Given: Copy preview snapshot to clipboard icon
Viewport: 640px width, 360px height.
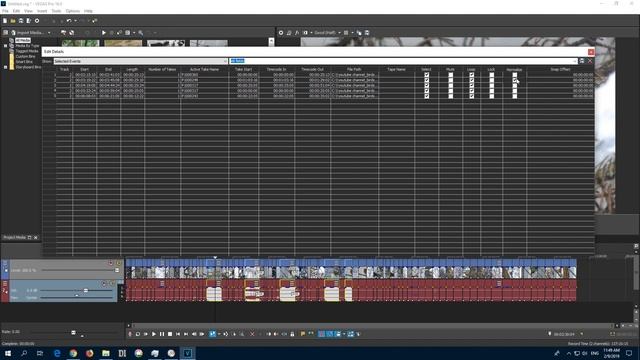Looking at the screenshot, I should (x=359, y=33).
